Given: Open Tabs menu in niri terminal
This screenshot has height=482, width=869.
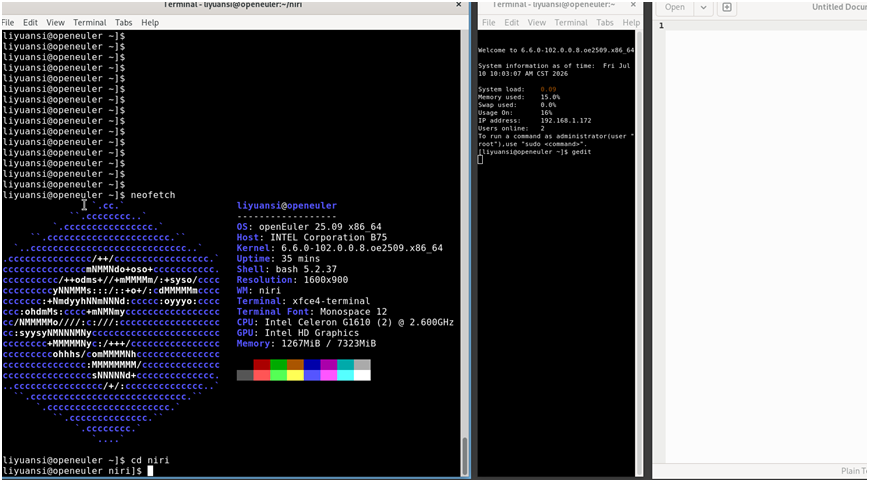Looking at the screenshot, I should (x=124, y=23).
